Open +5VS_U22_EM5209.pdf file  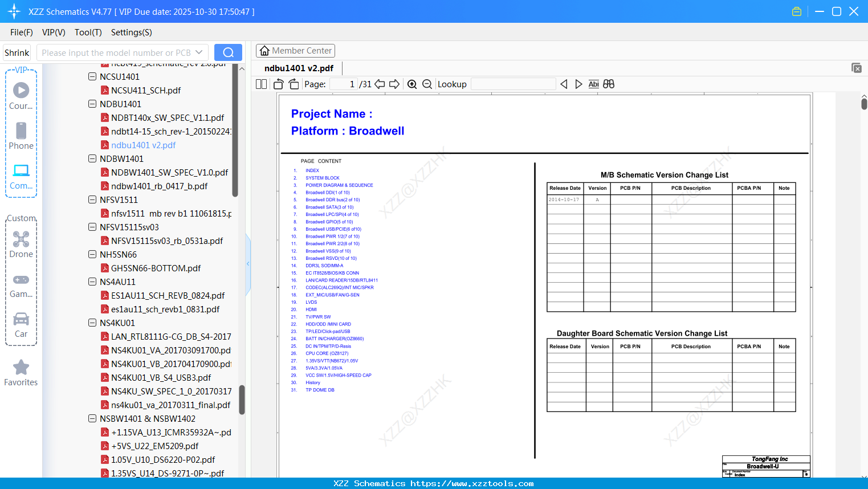click(155, 446)
